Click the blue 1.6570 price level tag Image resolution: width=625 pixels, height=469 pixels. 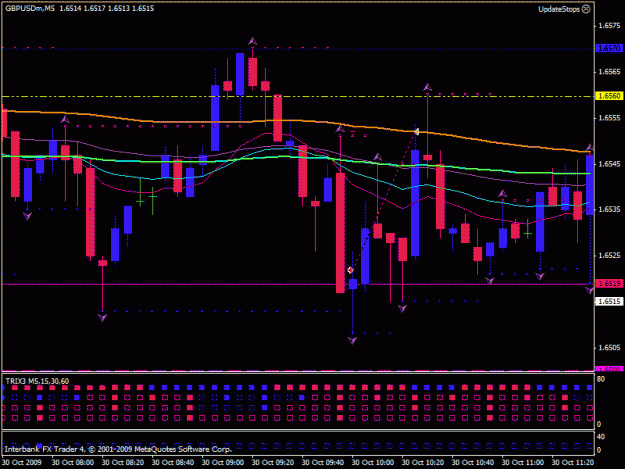[x=609, y=48]
